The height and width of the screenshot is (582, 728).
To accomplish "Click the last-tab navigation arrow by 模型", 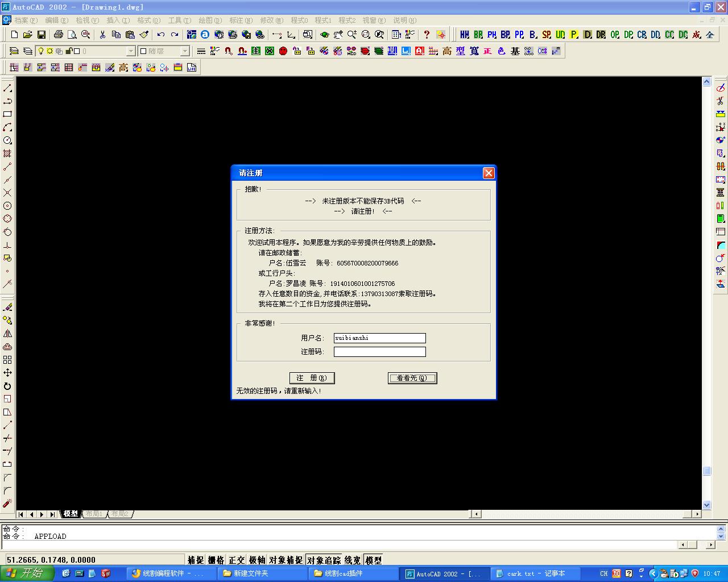I will click(x=52, y=514).
